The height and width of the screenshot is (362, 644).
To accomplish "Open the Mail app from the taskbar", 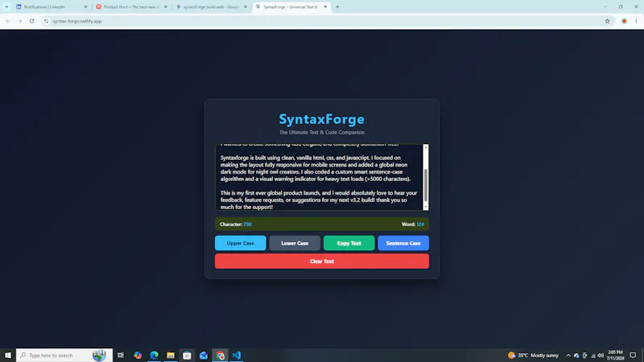I will pyautogui.click(x=204, y=355).
